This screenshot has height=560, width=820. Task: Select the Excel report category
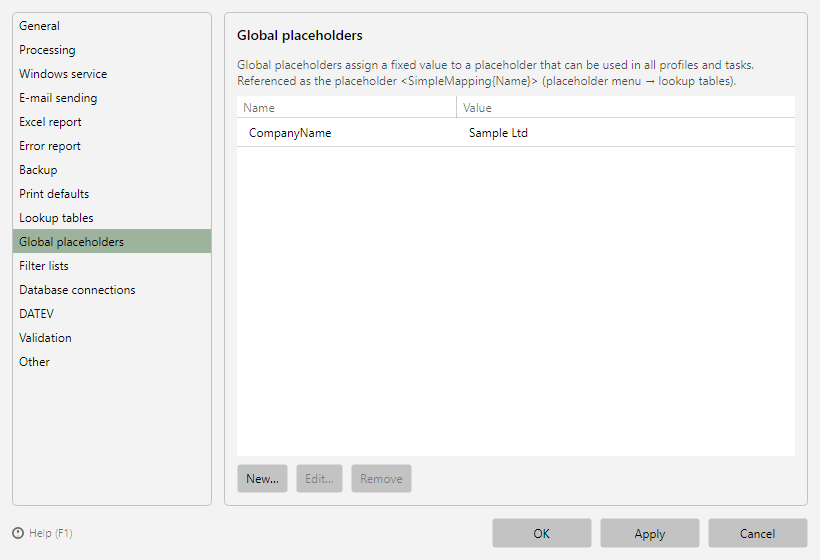(x=112, y=122)
